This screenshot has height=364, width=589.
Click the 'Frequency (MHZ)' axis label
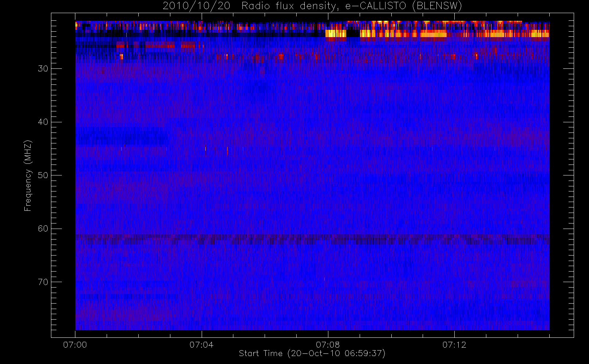point(28,175)
